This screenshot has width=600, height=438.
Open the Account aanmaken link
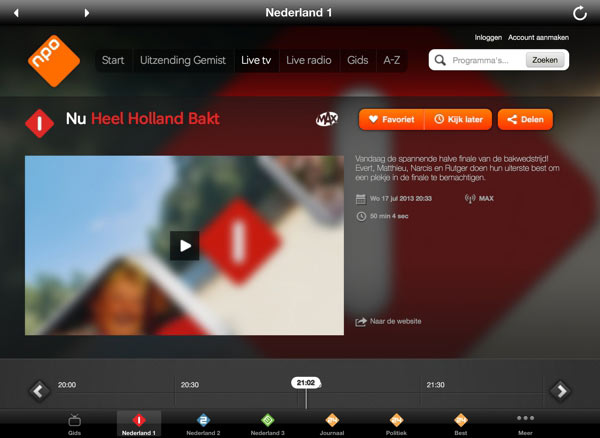click(x=538, y=37)
